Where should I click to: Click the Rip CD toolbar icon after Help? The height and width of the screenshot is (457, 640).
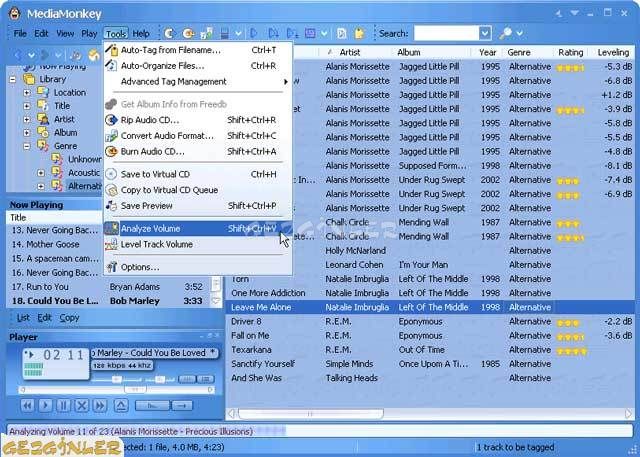tap(169, 33)
